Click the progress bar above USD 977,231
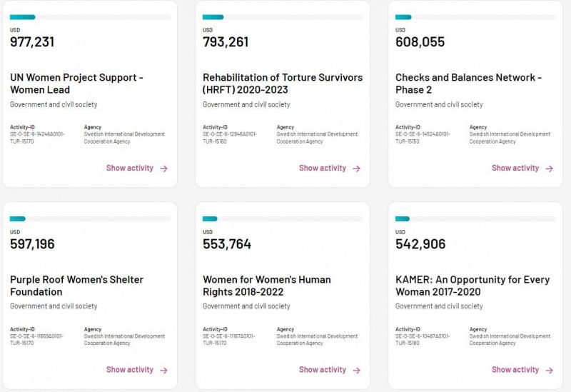571x392 pixels. coord(90,17)
